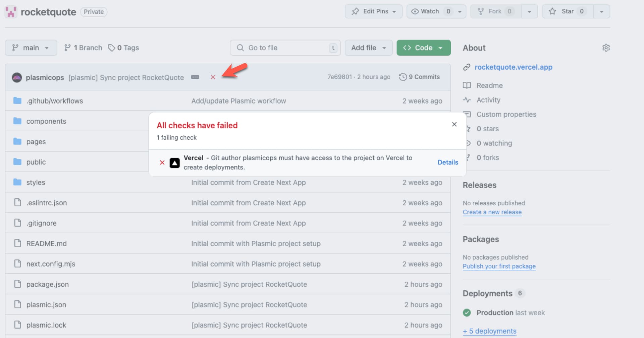Click the Vercel logo in checks popup

click(x=174, y=163)
